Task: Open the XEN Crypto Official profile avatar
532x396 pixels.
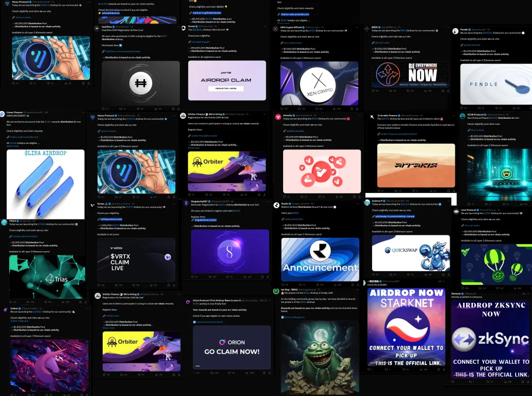Action: (x=275, y=29)
